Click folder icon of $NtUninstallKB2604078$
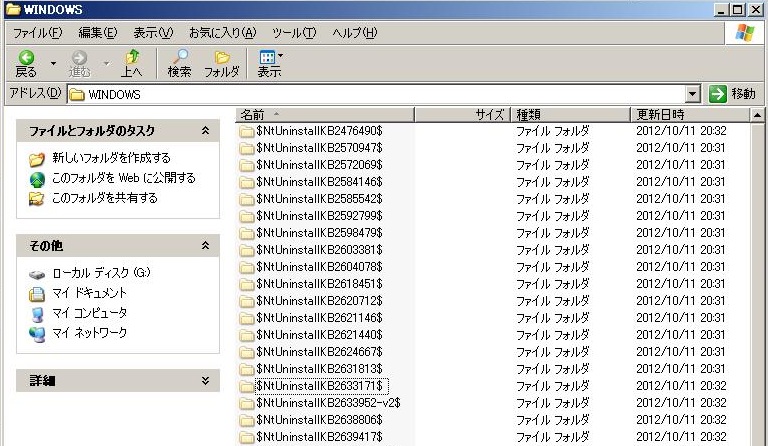Screen dimensions: 768x446 pyautogui.click(x=246, y=267)
